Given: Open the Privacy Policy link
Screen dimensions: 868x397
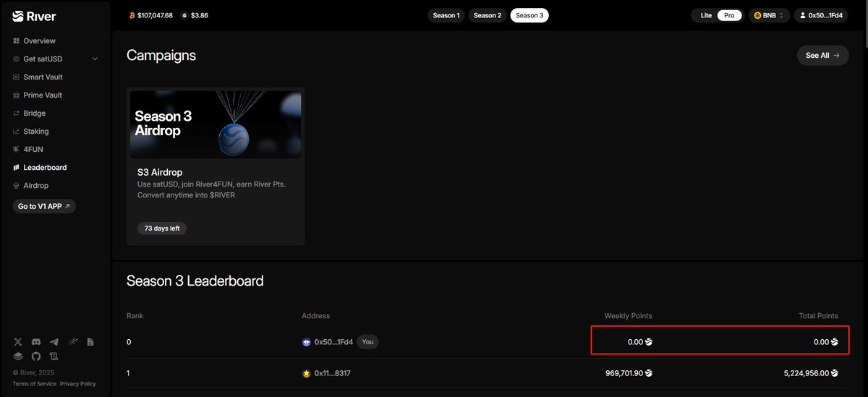Looking at the screenshot, I should (78, 384).
